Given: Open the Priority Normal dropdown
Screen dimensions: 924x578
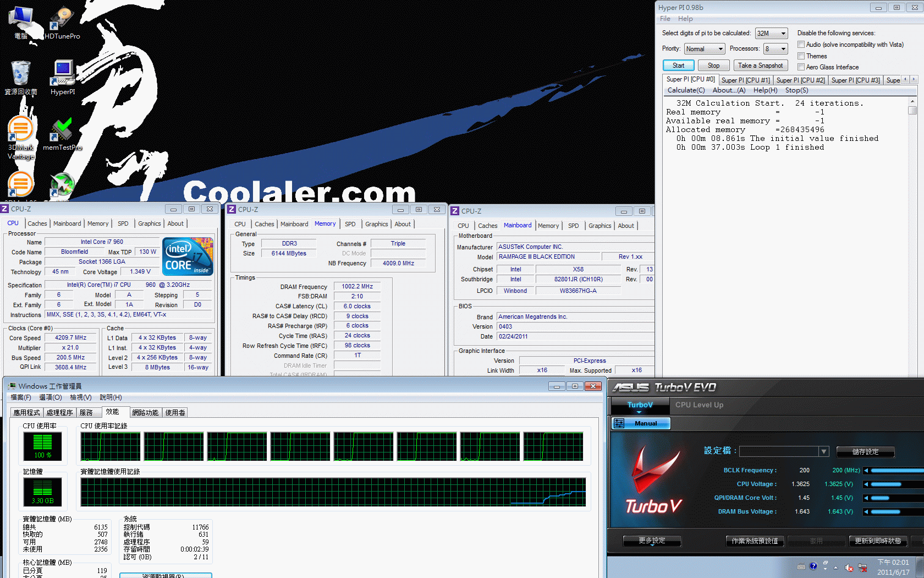Looking at the screenshot, I should tap(705, 49).
